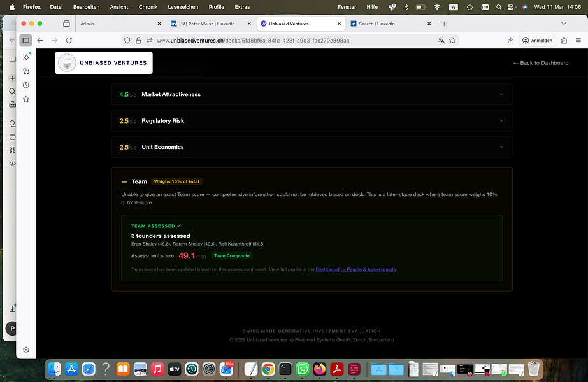Open Spotlight search in menu bar
This screenshot has height=382, width=588.
(x=498, y=7)
